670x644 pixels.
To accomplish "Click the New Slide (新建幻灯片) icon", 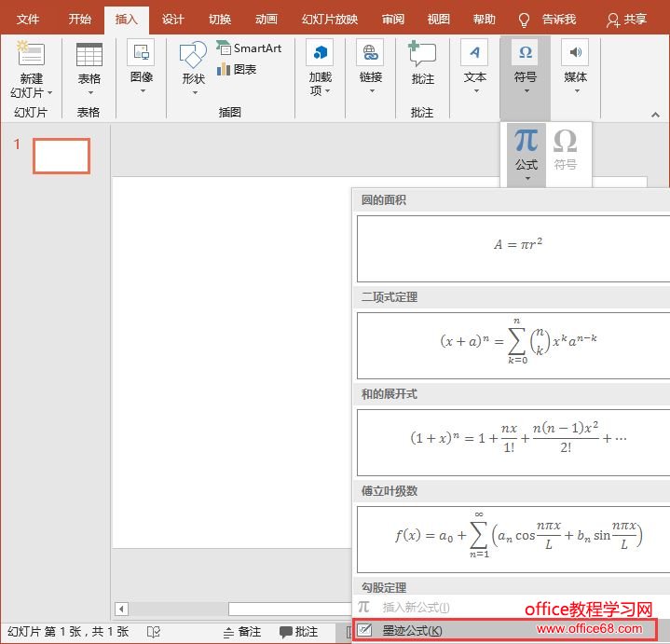I will [x=32, y=56].
